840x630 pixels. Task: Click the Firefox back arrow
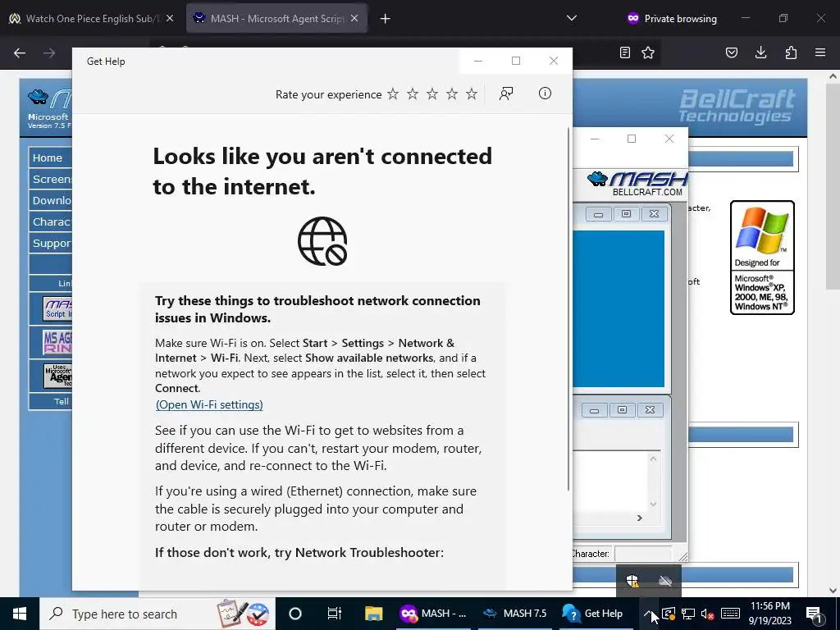point(20,52)
